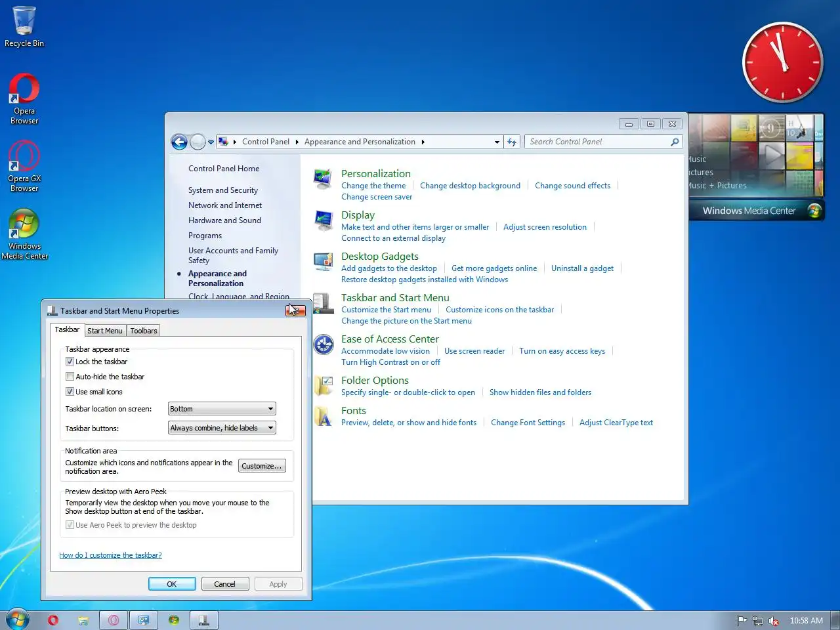840x630 pixels.
Task: Click the red clock gadget
Action: tap(783, 62)
